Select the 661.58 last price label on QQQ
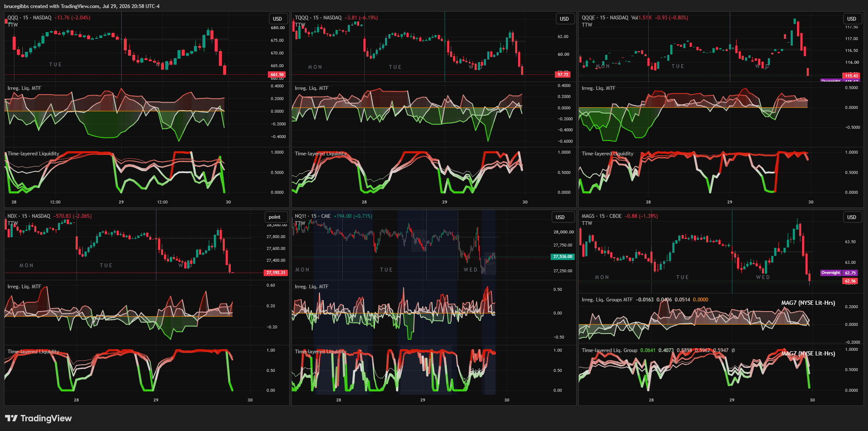 (277, 75)
